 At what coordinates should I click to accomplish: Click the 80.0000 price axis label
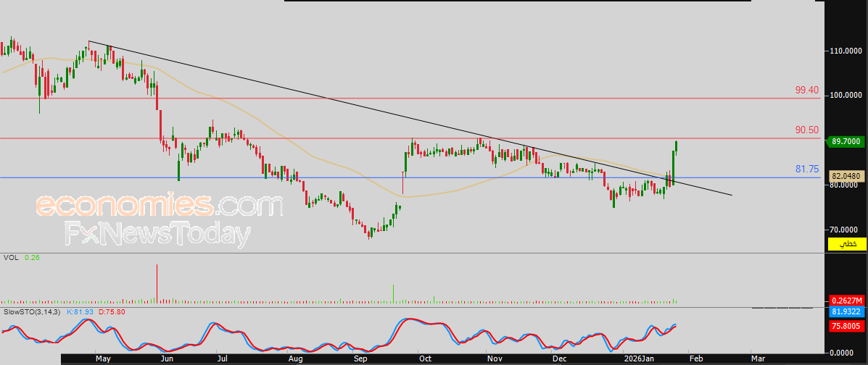pyautogui.click(x=845, y=185)
